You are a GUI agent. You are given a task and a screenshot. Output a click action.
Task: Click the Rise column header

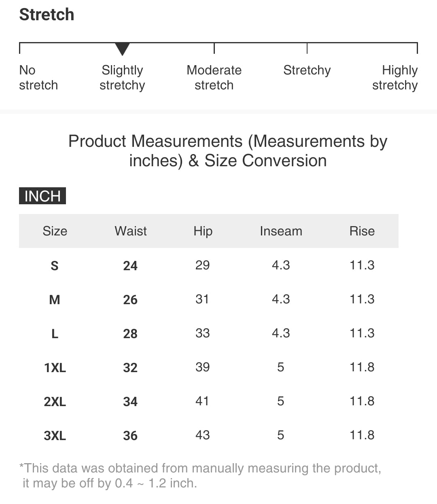(x=362, y=231)
